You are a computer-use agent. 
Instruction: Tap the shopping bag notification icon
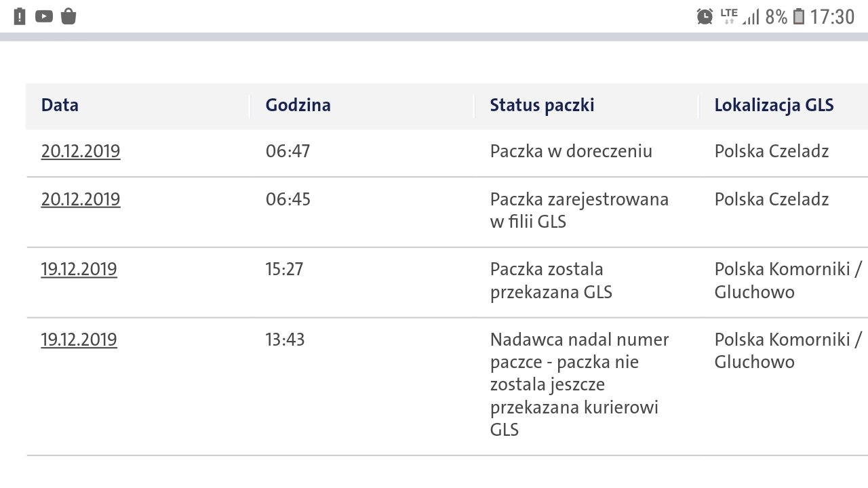[68, 16]
